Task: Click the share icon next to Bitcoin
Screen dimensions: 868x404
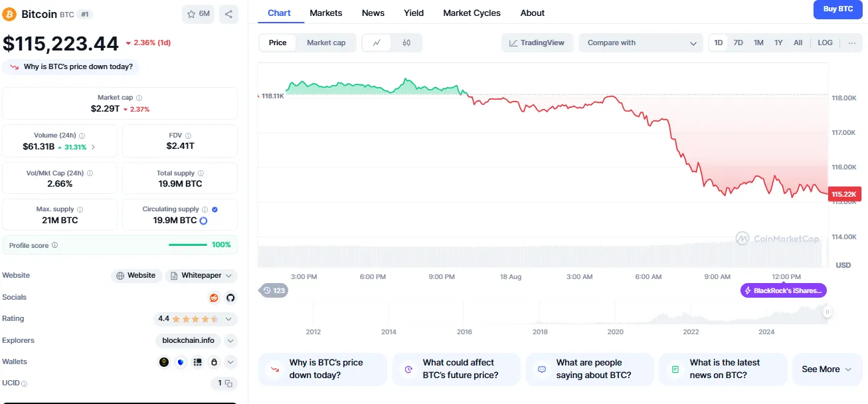Action: click(228, 14)
